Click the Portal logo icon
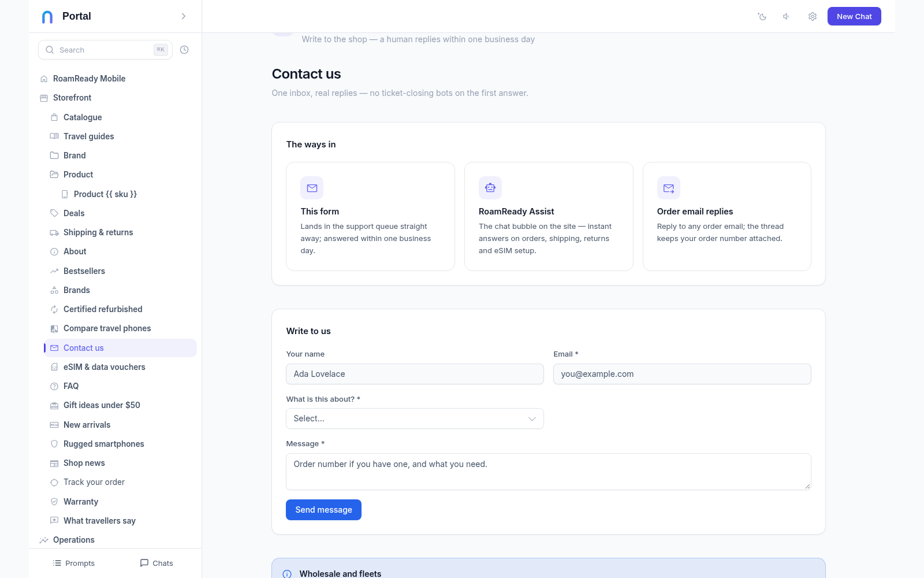 (47, 17)
